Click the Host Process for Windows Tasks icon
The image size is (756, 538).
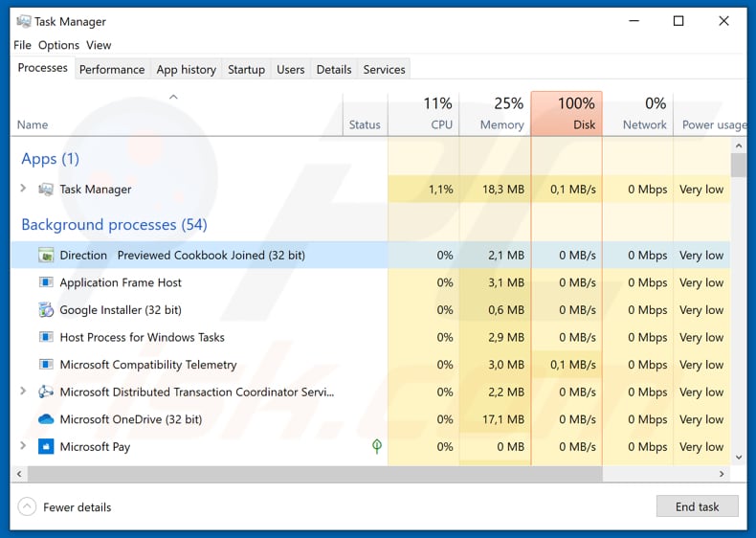tap(46, 337)
